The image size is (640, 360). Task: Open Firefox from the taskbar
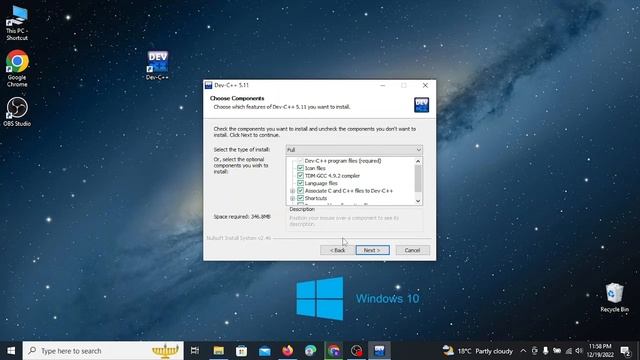pos(288,351)
